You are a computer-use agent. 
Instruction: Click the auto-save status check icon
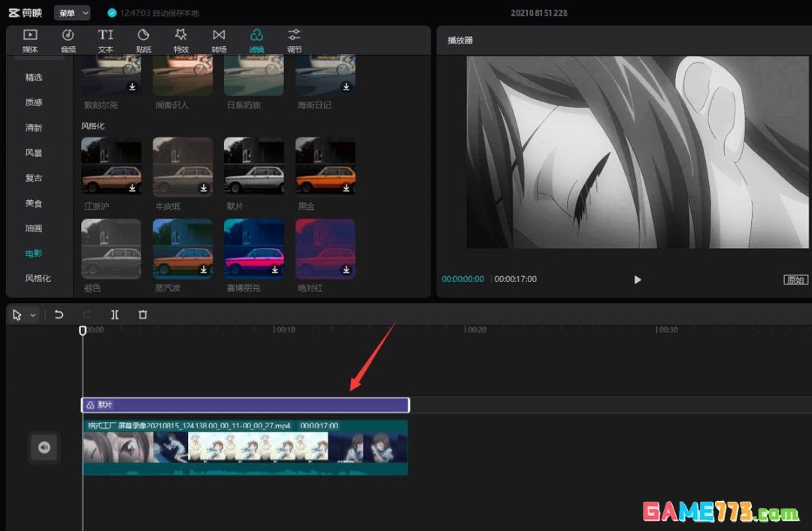pyautogui.click(x=112, y=13)
